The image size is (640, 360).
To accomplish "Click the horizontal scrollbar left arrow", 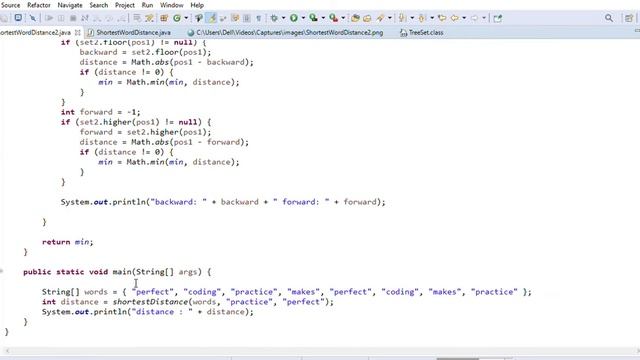I will [x=7, y=351].
